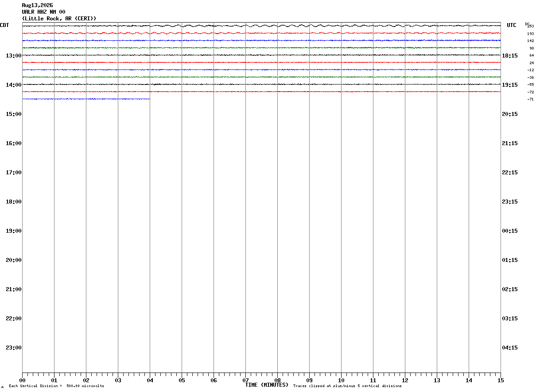Click the DC offset value 253
Viewport: 536px width, 392px height.
click(531, 26)
